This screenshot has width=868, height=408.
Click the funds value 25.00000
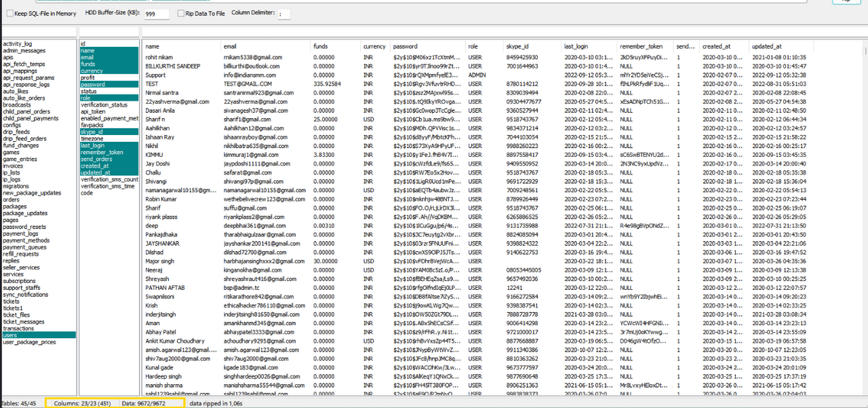click(325, 119)
